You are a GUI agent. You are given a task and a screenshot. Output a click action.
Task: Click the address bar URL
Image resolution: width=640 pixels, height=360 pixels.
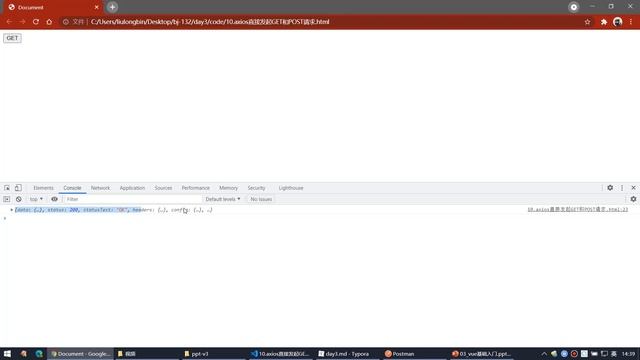(x=210, y=22)
